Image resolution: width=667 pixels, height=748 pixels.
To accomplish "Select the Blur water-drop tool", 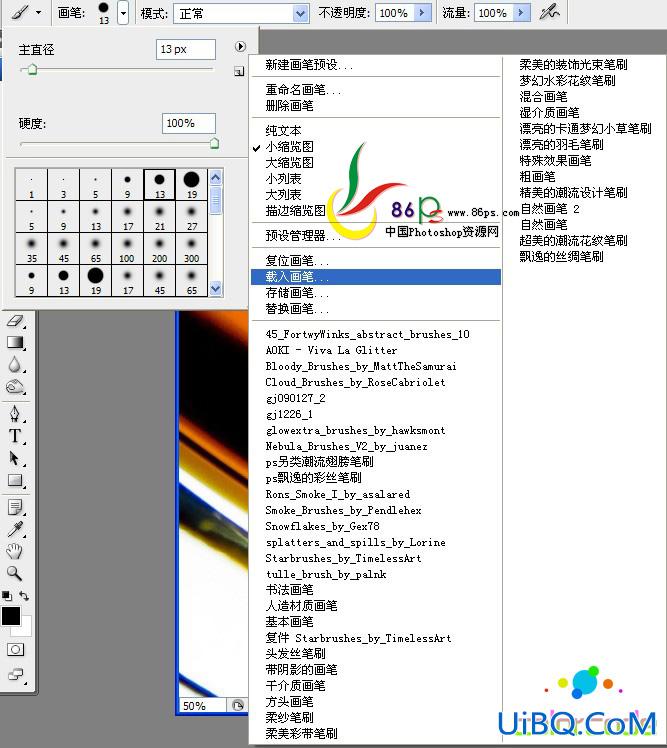I will pos(15,365).
